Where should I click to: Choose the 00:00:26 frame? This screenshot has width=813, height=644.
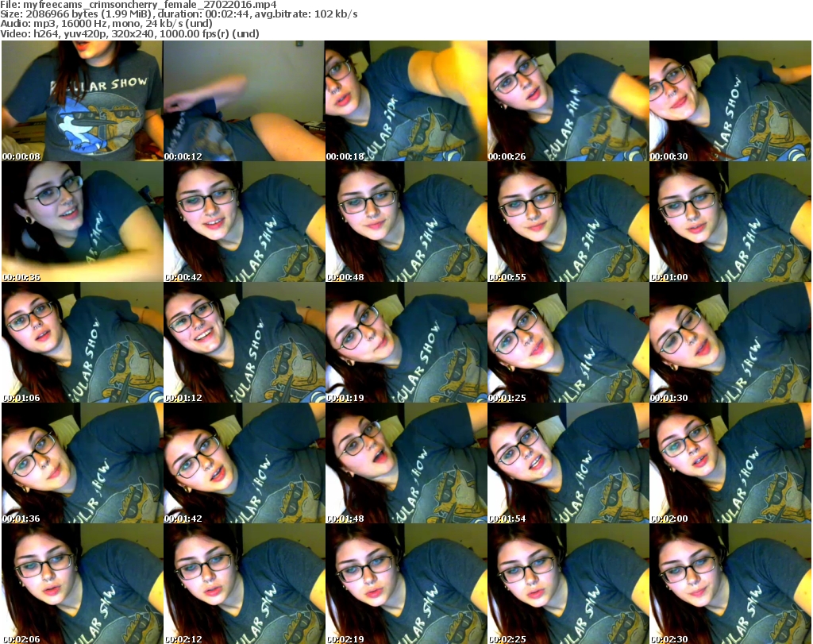(568, 101)
